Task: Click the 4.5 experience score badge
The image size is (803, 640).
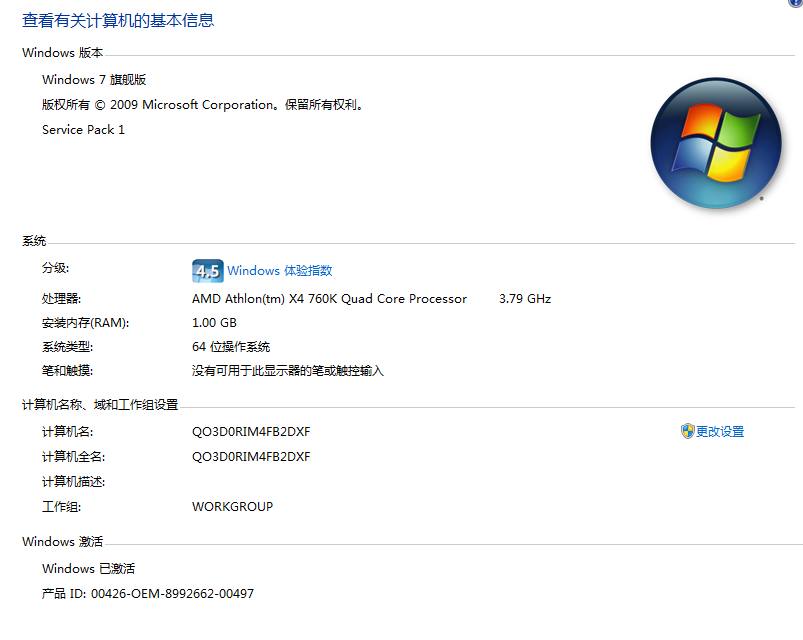Action: [208, 271]
